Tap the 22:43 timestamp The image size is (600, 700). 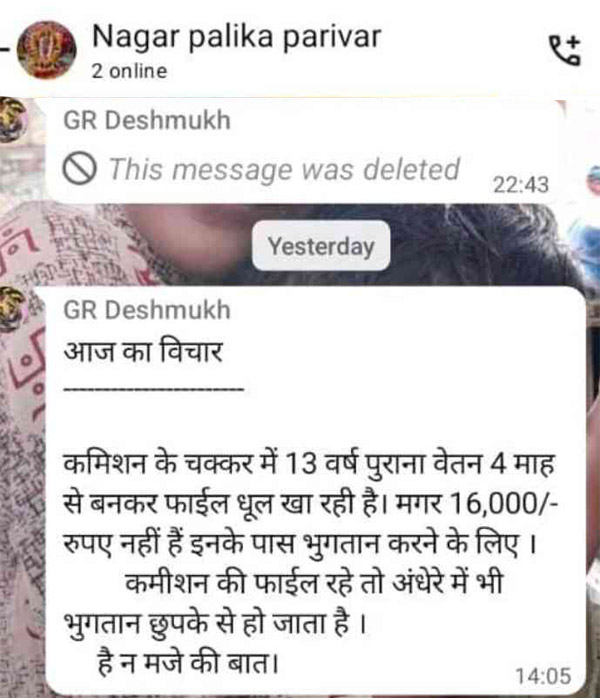pos(521,184)
